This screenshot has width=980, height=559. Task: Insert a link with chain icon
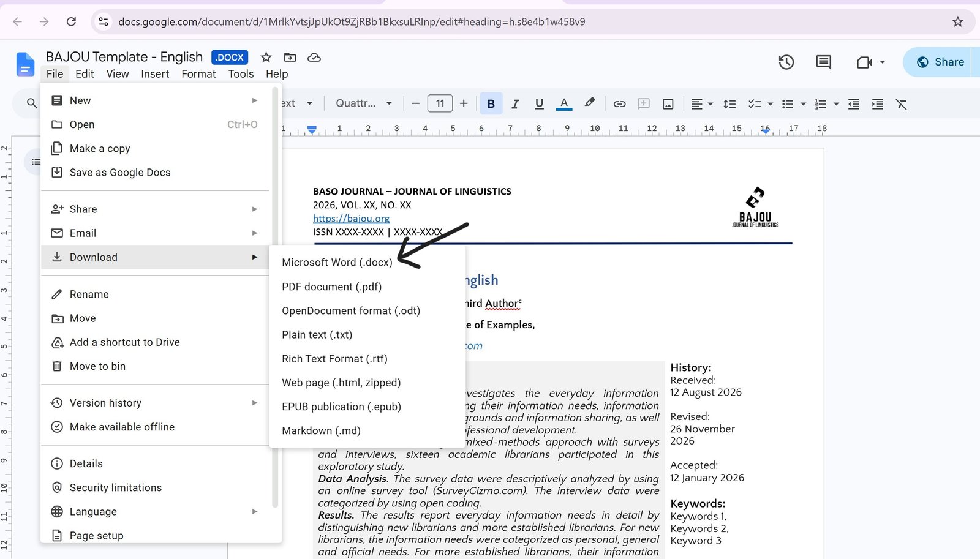(x=620, y=104)
